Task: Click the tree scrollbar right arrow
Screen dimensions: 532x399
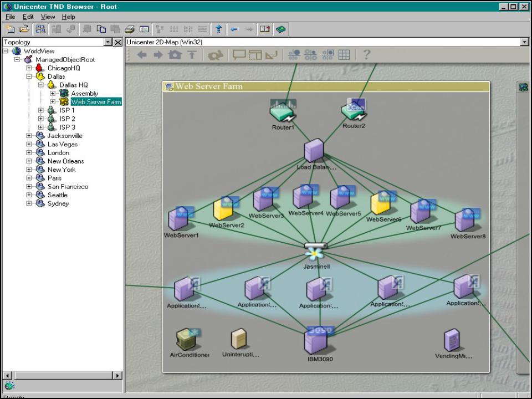Action: pyautogui.click(x=117, y=376)
